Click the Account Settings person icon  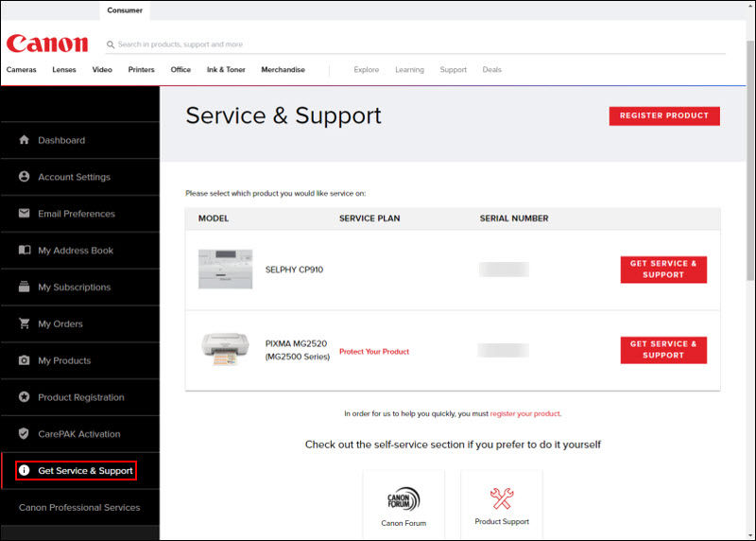pos(25,177)
